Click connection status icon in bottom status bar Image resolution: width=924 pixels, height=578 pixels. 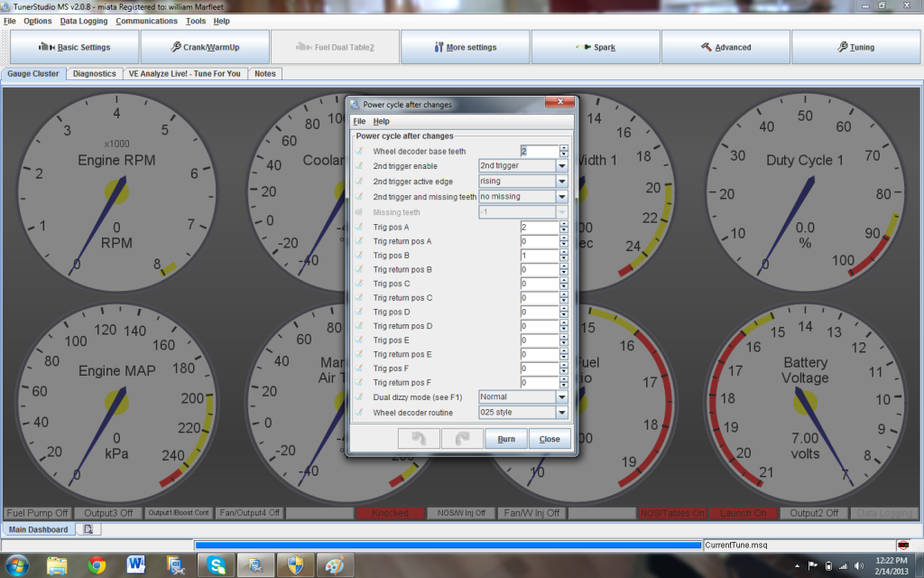903,545
